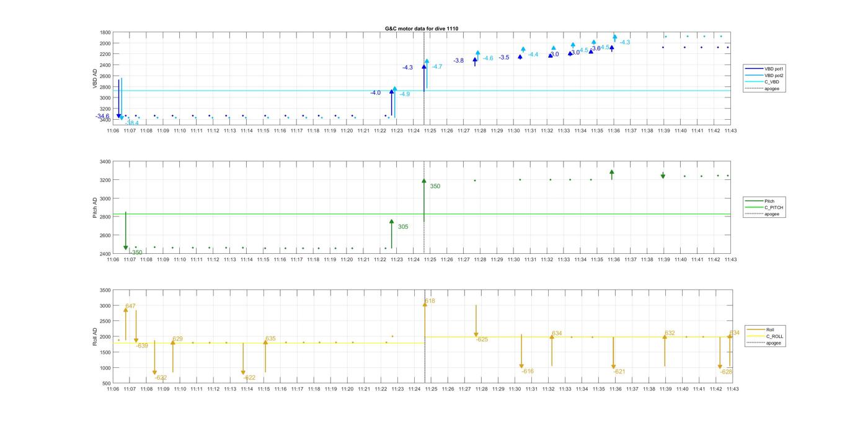Click the '-3.8' VBD data label
The width and height of the screenshot is (868, 430).
(x=459, y=60)
